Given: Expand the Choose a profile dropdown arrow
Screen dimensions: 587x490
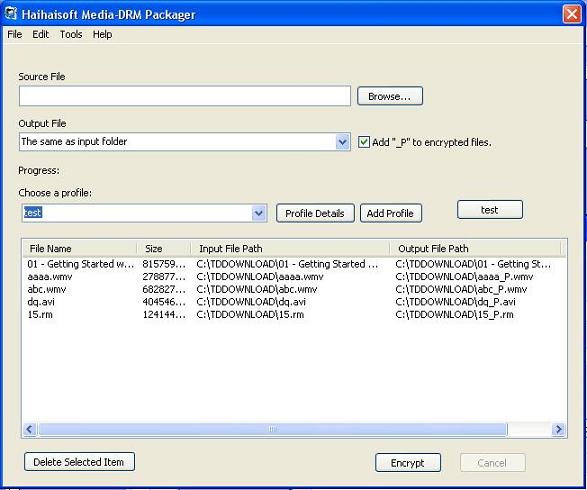Looking at the screenshot, I should pos(258,213).
